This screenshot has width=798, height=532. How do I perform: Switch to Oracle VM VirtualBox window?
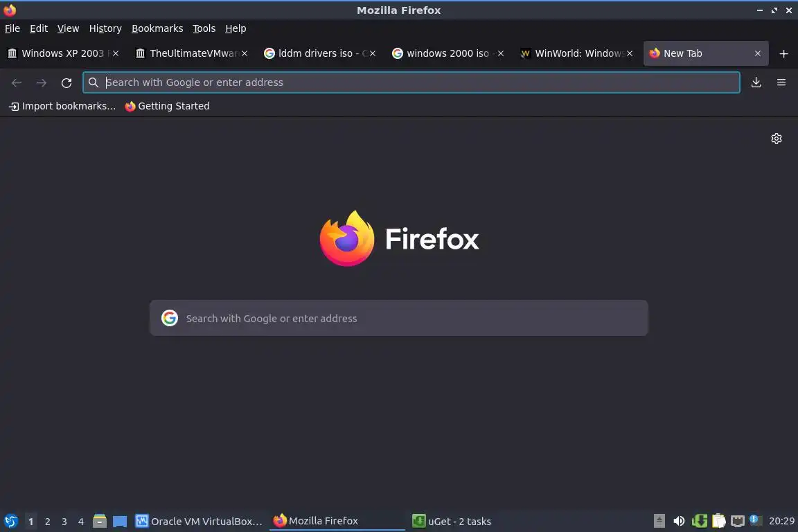(x=199, y=522)
